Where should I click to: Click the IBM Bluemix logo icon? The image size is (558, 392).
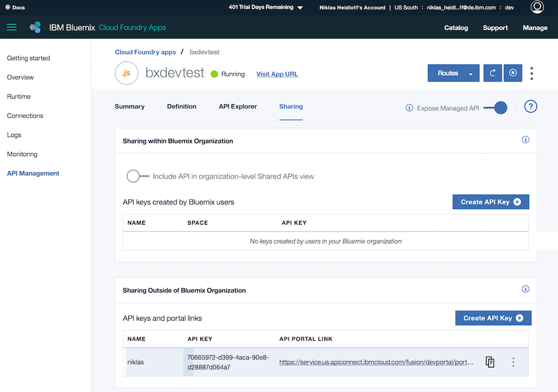[x=35, y=27]
